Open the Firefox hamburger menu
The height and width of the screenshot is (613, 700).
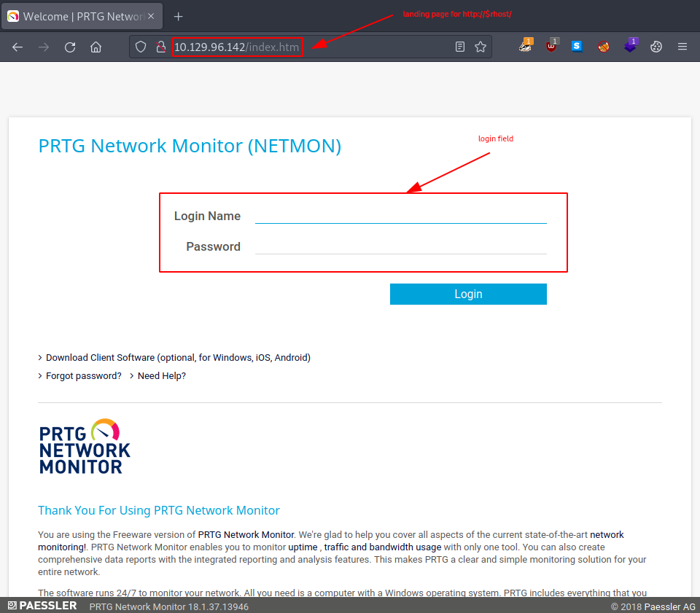pyautogui.click(x=682, y=47)
